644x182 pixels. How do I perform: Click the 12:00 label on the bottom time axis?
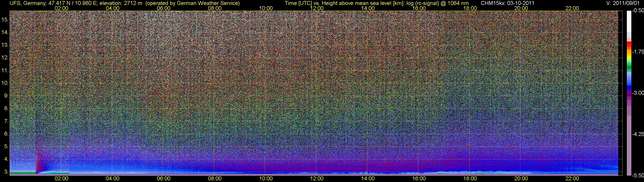317,179
